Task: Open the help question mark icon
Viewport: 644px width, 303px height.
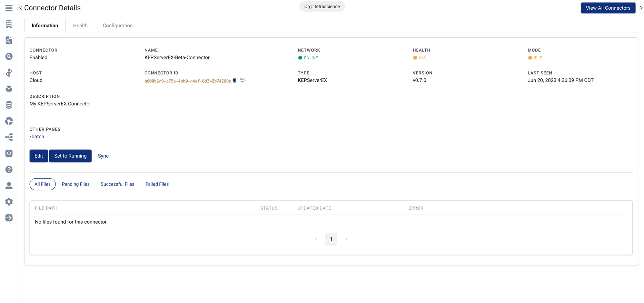Action: pyautogui.click(x=9, y=169)
